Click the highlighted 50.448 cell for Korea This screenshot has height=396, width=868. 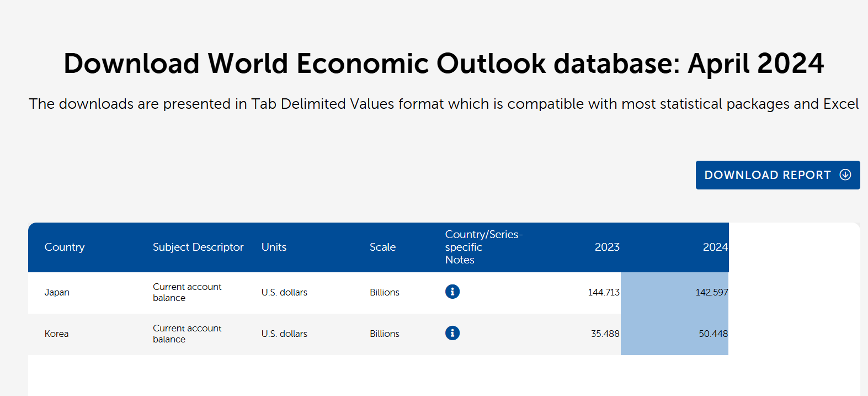click(712, 334)
